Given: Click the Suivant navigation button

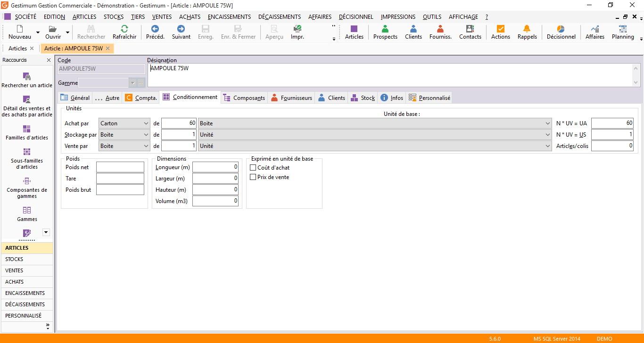Looking at the screenshot, I should 181,32.
